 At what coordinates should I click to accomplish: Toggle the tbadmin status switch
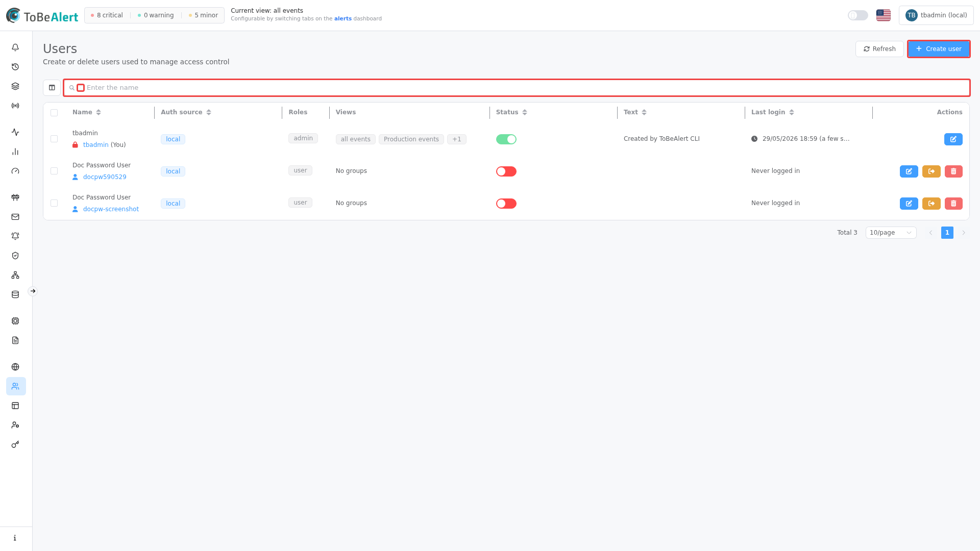pyautogui.click(x=506, y=139)
